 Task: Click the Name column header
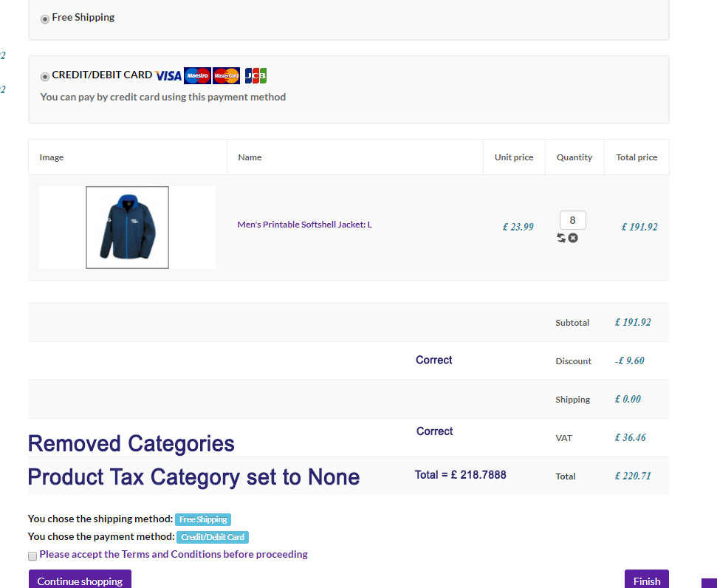pyautogui.click(x=250, y=157)
